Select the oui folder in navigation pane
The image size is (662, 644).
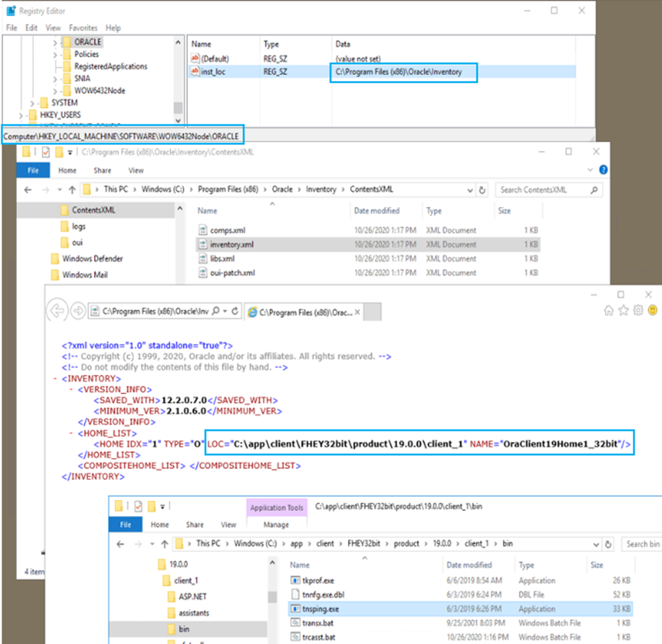(x=77, y=243)
